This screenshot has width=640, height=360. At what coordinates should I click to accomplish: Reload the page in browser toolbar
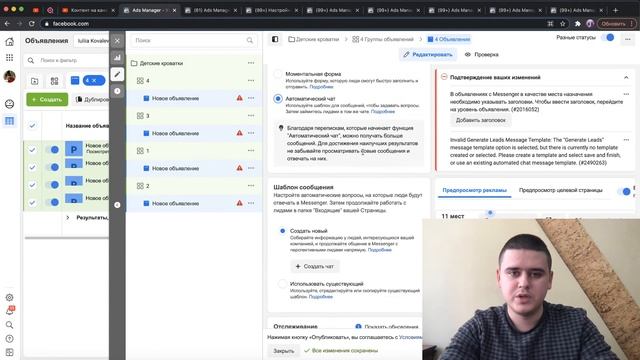(x=32, y=24)
